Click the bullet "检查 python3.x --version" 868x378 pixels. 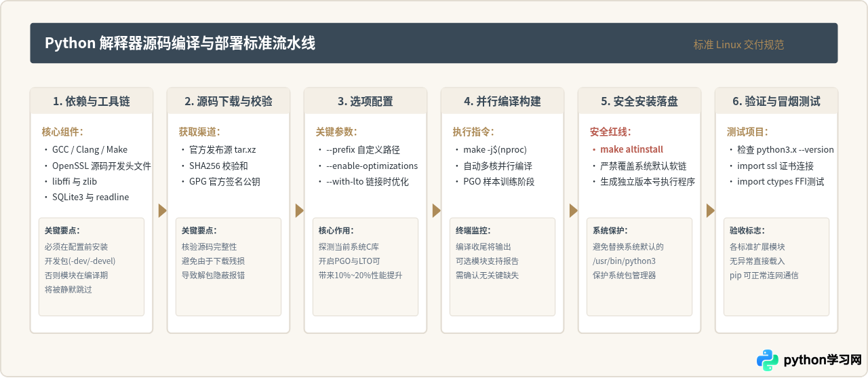pos(785,149)
